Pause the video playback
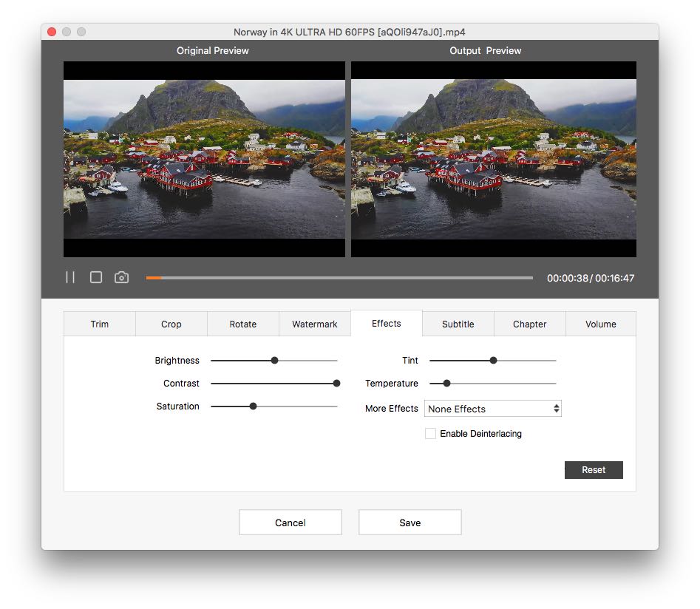Viewport: 700px width, 609px height. tap(70, 277)
